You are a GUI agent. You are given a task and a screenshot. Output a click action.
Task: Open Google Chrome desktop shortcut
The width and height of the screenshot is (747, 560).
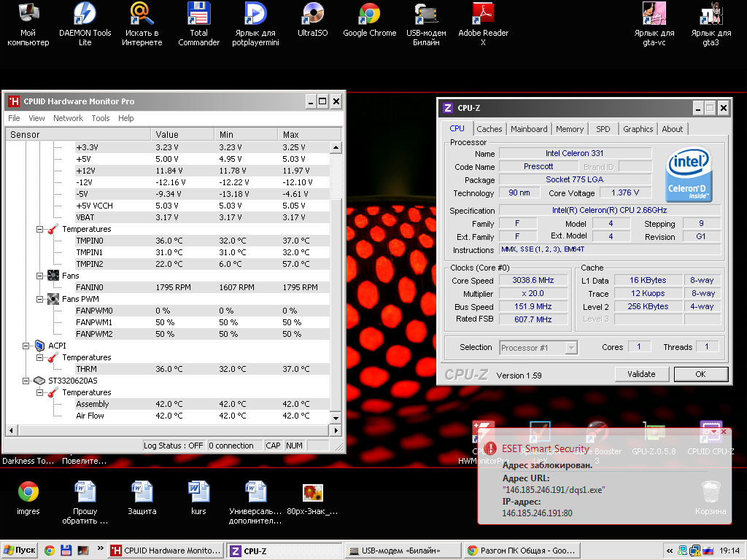coord(369,15)
